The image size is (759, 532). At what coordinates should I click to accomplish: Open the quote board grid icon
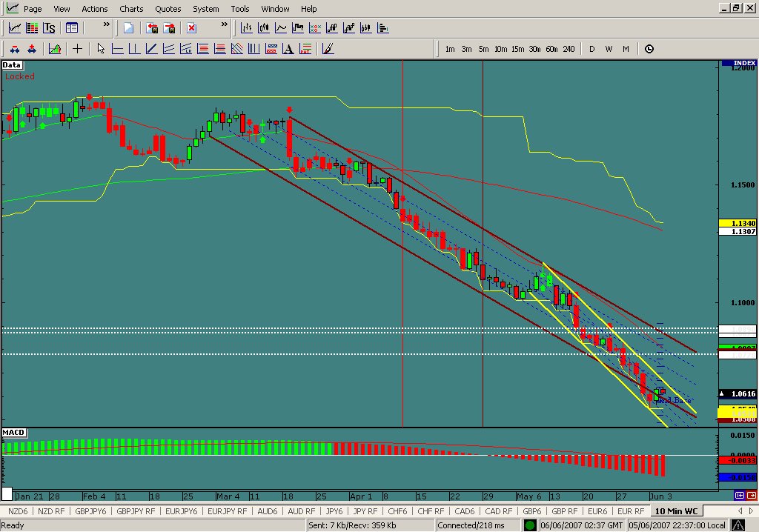tap(32, 28)
